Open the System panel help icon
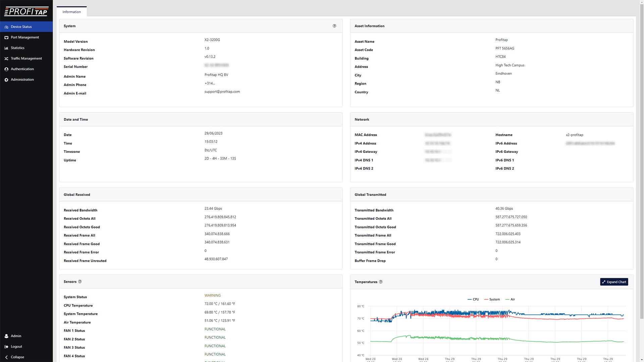Screen dimensions: 644x362 coord(334,26)
